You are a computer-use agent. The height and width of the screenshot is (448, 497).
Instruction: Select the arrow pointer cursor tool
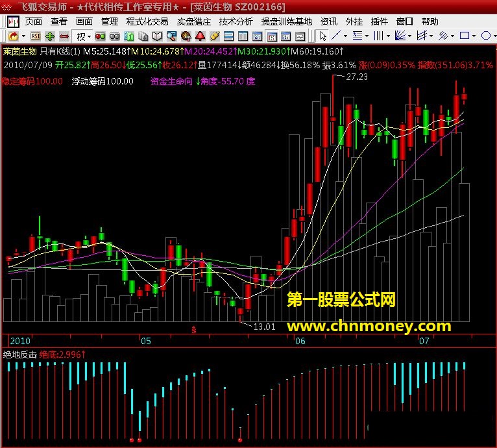coord(323,36)
